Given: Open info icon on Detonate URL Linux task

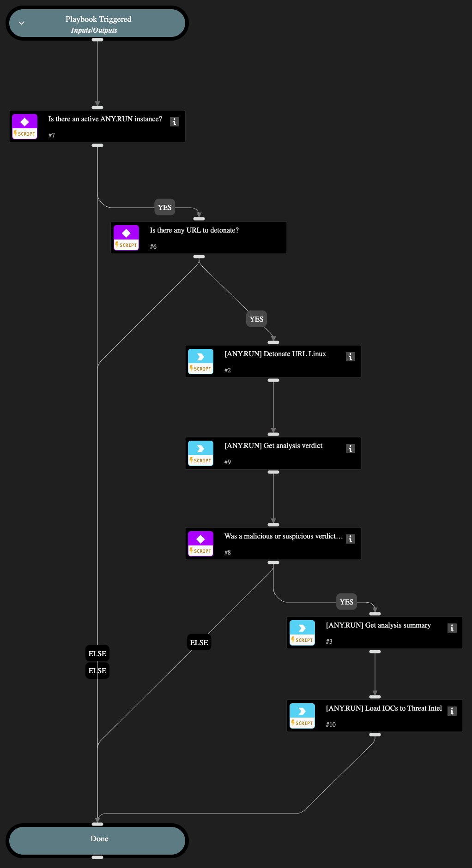Looking at the screenshot, I should coord(351,357).
